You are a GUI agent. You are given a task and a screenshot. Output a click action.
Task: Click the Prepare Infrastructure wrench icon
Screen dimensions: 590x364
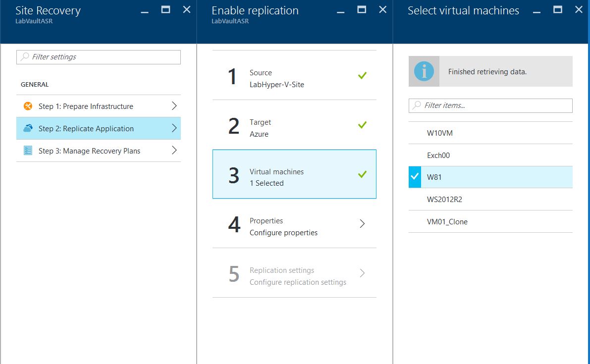28,106
